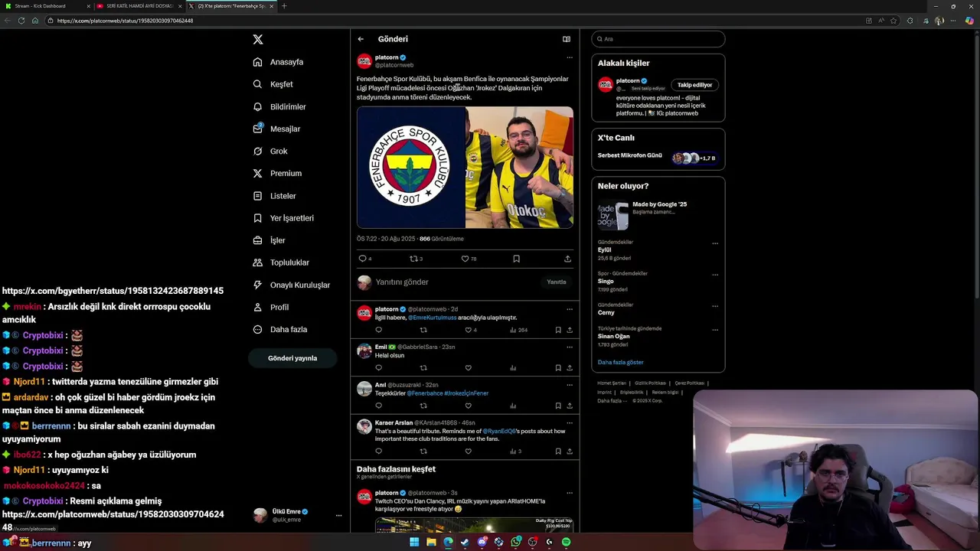Open more options for Singo trend
The width and height of the screenshot is (980, 551).
click(715, 275)
